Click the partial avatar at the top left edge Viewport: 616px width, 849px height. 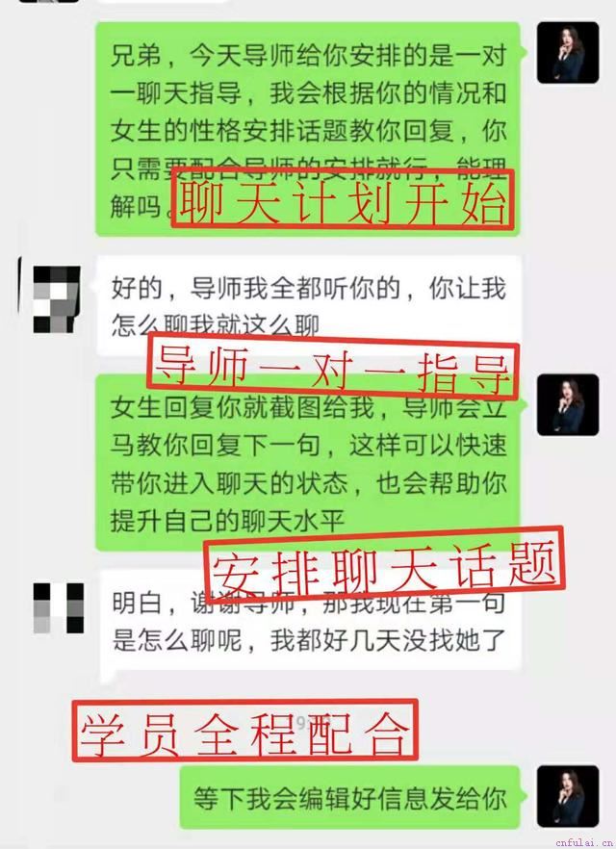point(49,2)
